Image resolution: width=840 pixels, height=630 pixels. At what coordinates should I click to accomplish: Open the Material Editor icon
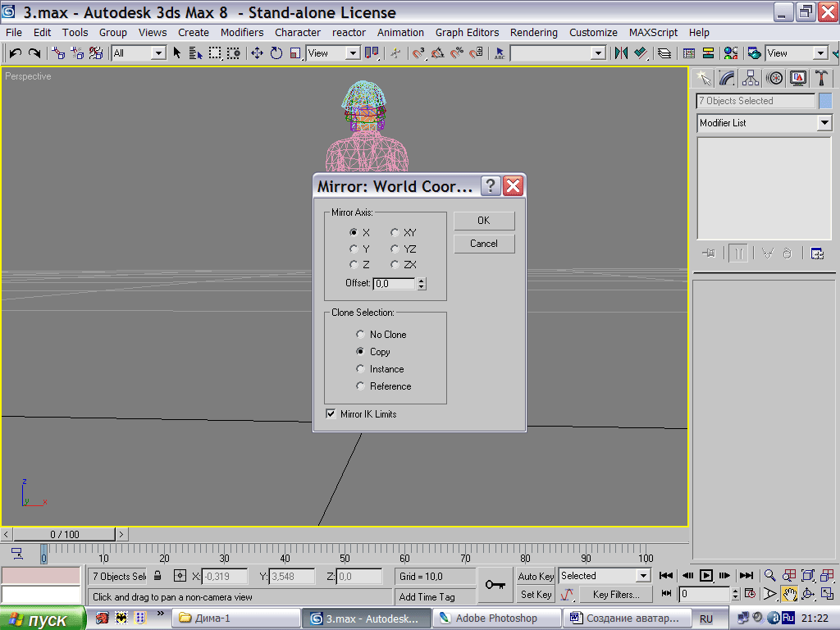pyautogui.click(x=731, y=53)
